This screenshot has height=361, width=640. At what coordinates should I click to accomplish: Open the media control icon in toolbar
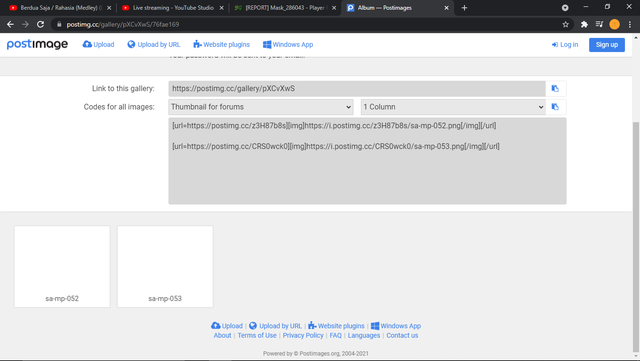[599, 25]
